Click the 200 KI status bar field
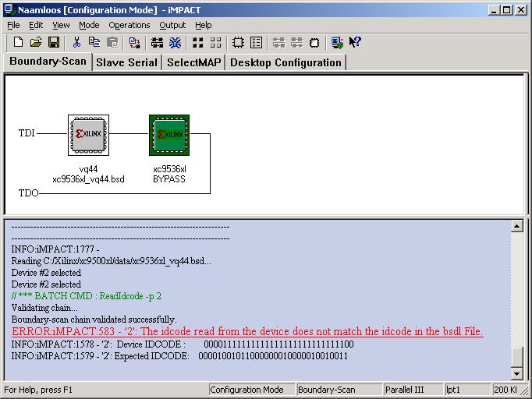The height and width of the screenshot is (399, 532). [x=505, y=390]
